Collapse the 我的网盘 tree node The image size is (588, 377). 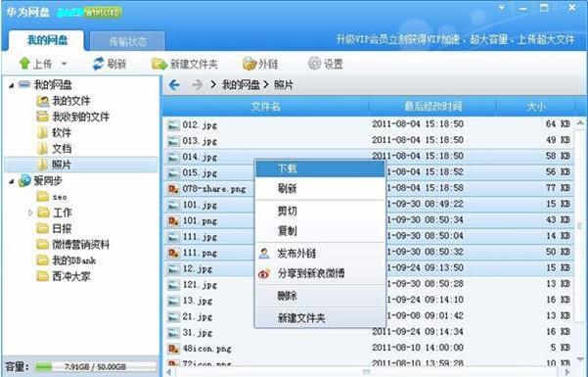click(x=11, y=85)
